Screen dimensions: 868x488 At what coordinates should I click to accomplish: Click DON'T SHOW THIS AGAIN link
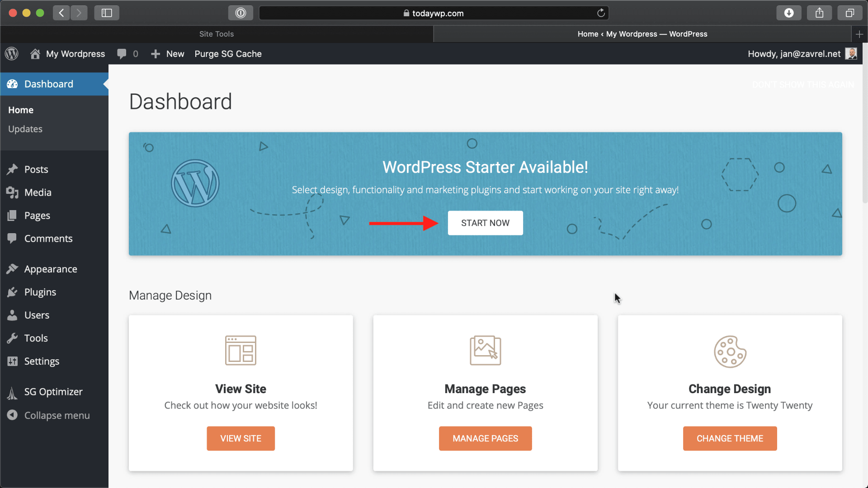(x=803, y=84)
